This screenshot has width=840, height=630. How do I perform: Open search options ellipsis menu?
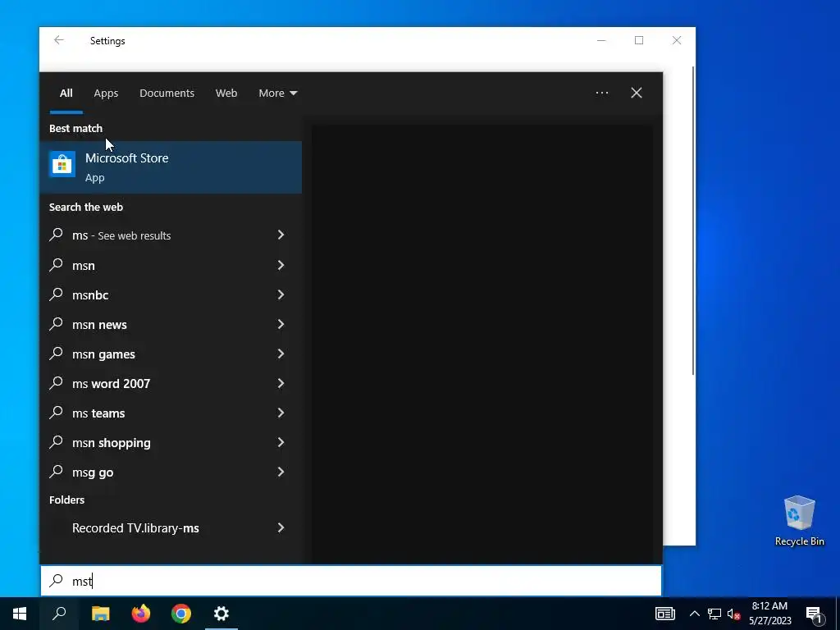tap(601, 93)
